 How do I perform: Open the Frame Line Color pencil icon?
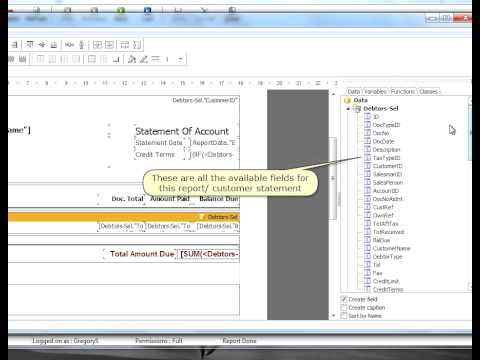(144, 59)
